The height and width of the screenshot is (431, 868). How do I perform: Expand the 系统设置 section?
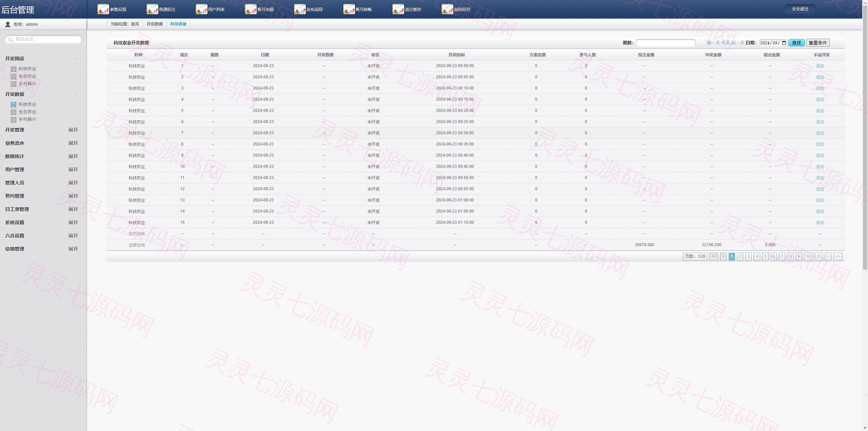(73, 222)
